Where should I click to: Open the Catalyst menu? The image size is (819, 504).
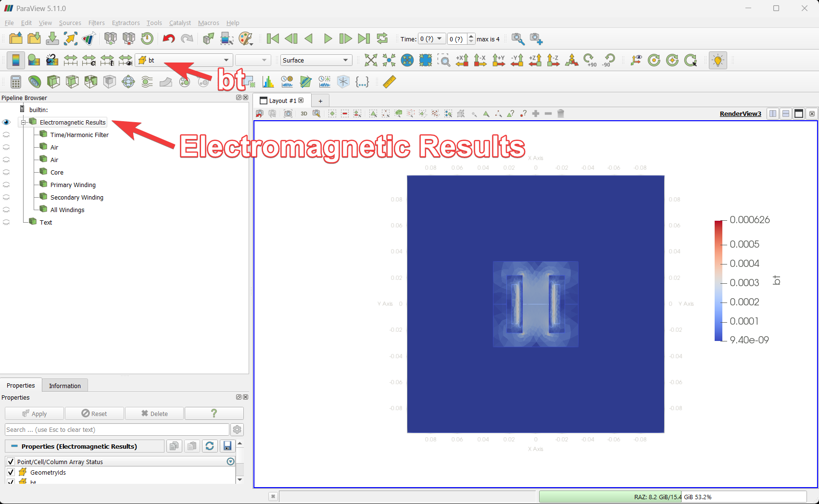(180, 23)
